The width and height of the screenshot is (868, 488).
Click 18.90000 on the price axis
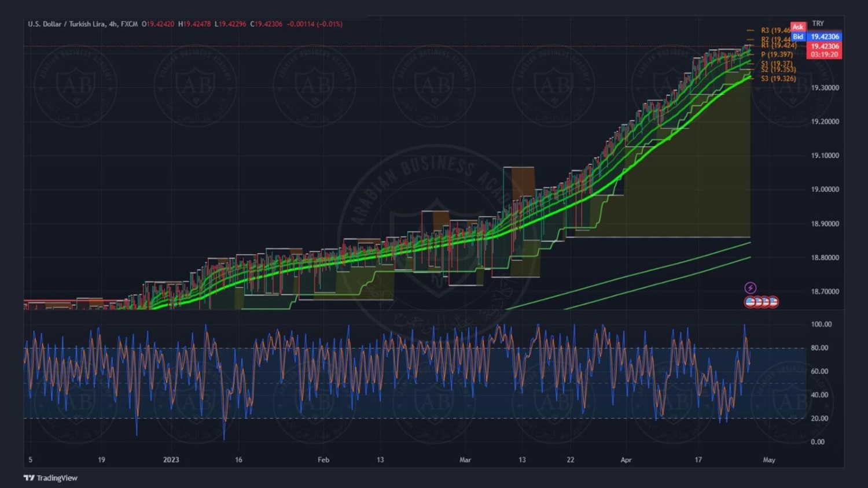(x=825, y=224)
